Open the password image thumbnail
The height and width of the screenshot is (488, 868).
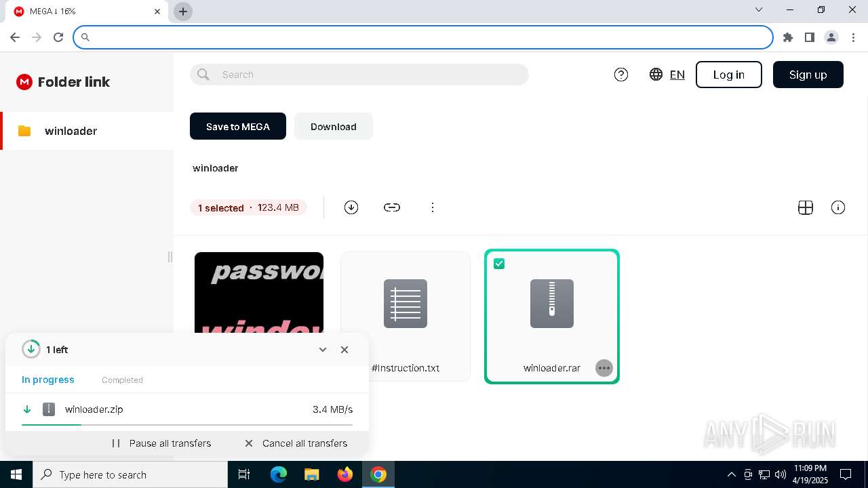259,293
